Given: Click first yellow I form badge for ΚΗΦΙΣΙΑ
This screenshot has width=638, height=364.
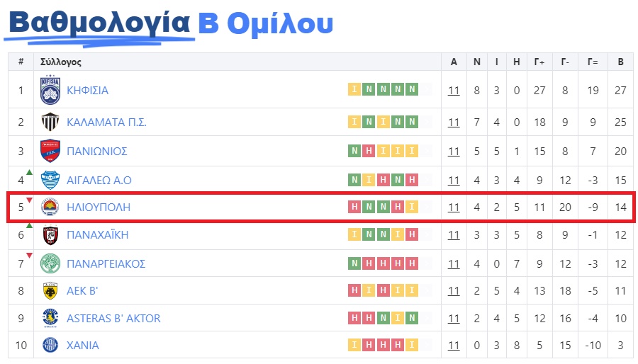Looking at the screenshot, I should pyautogui.click(x=354, y=89).
